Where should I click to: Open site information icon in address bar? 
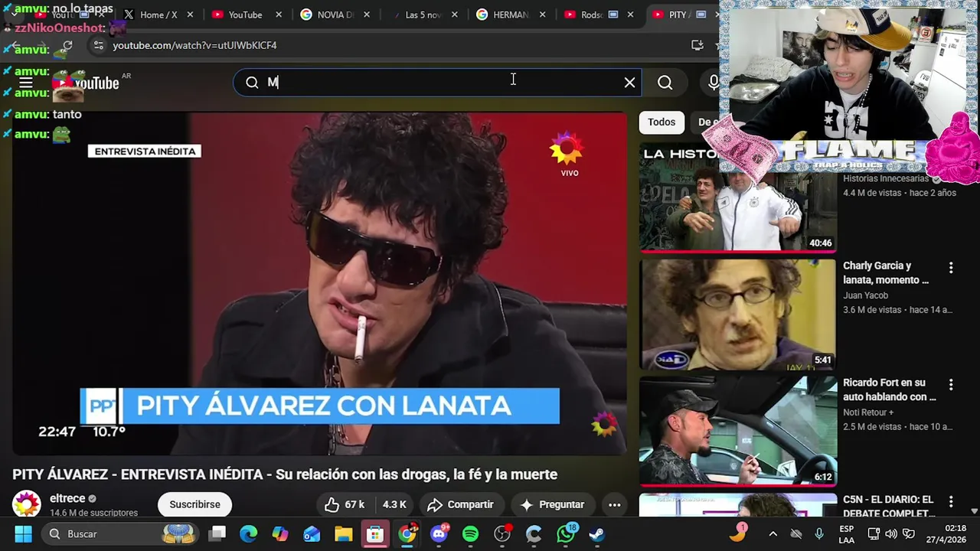98,46
